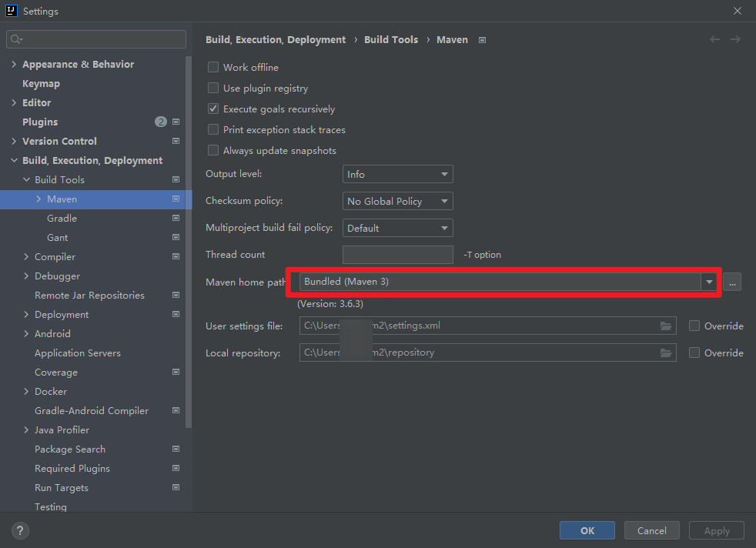Viewport: 756px width, 548px height.
Task: Open the help question mark button
Action: tap(20, 530)
